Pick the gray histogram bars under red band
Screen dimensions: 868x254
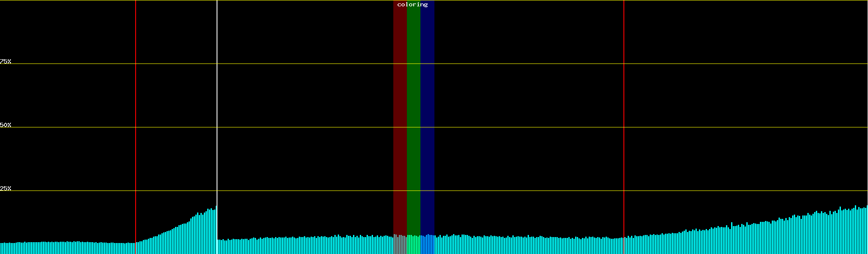400,245
